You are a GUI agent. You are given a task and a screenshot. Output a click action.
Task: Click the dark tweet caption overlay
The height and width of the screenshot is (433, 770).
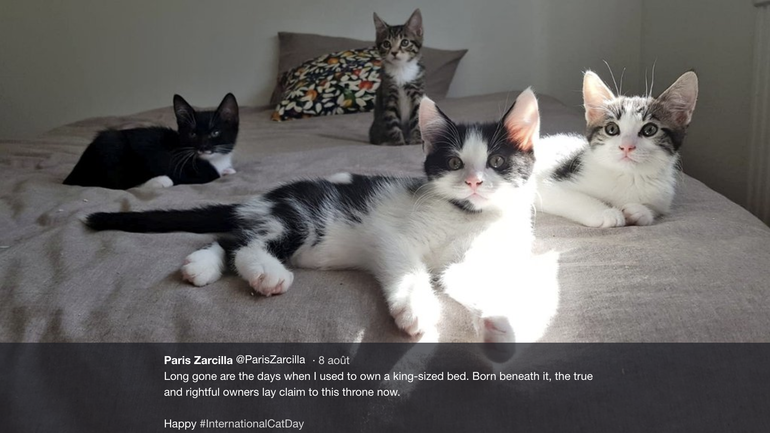385,388
